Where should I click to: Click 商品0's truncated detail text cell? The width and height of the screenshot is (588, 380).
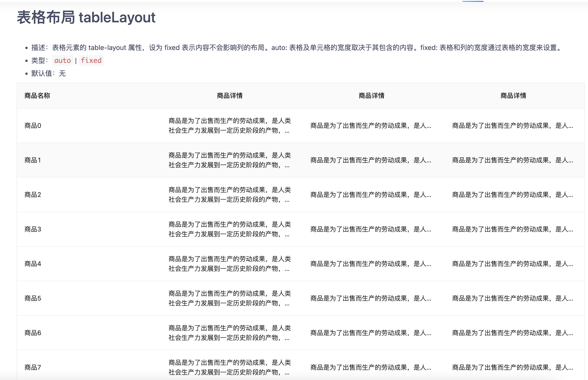pos(229,126)
